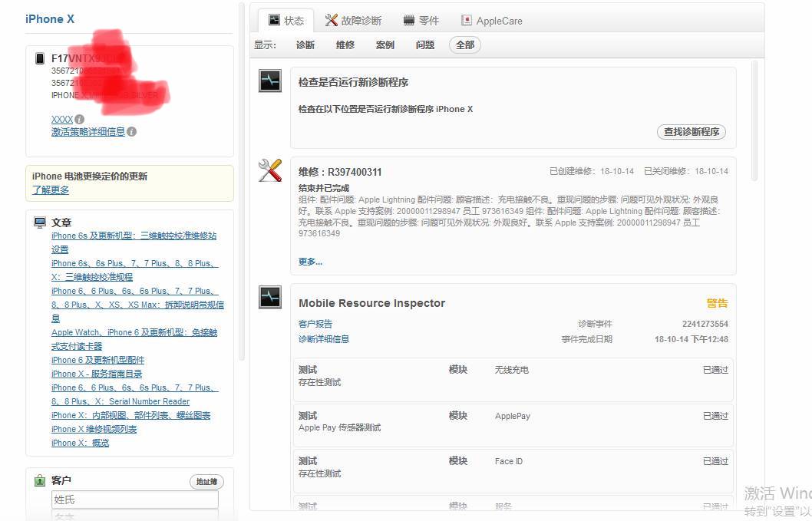812x521 pixels.
Task: Click the info icon next to XXXX
Action: 80,120
